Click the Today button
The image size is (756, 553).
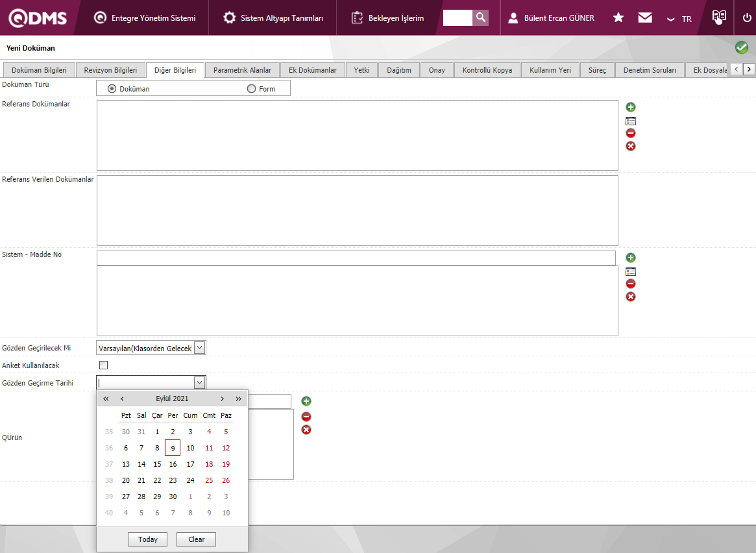pos(147,539)
